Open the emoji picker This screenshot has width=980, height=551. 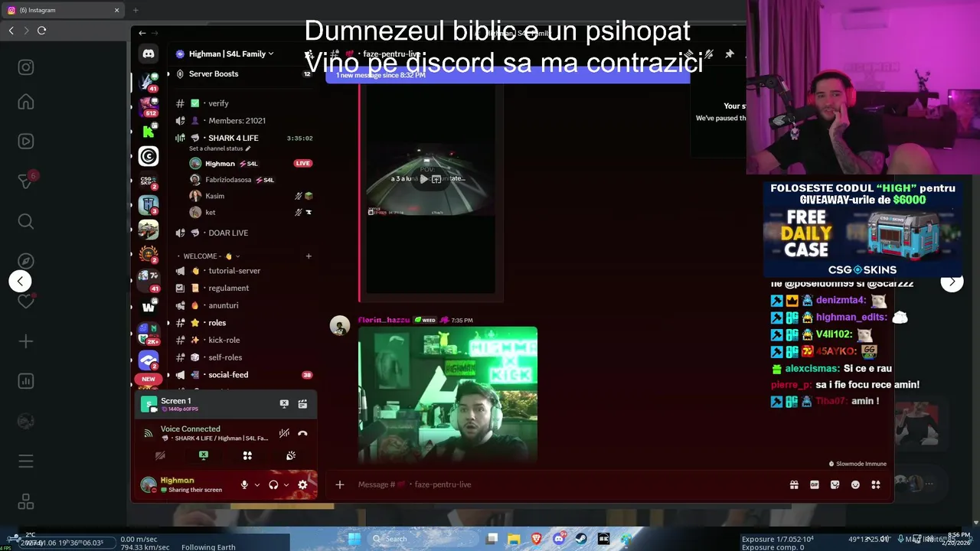tap(855, 484)
